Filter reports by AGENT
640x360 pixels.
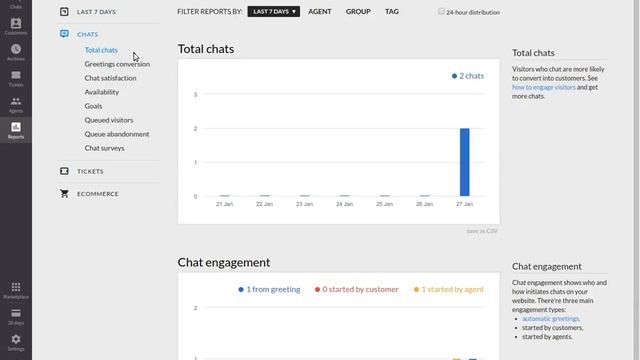[x=320, y=11]
